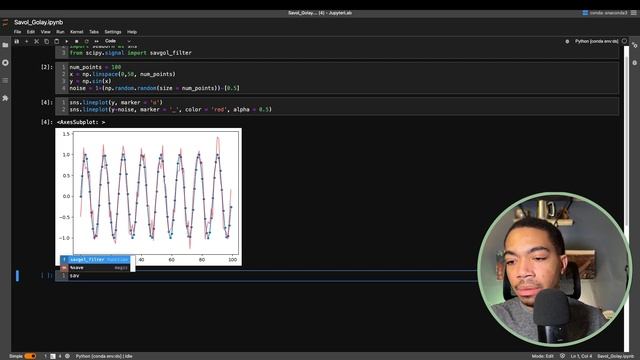Select the Savol_Golay.ipynb notebook tab
Viewport: 640px width, 360px height.
[38, 22]
